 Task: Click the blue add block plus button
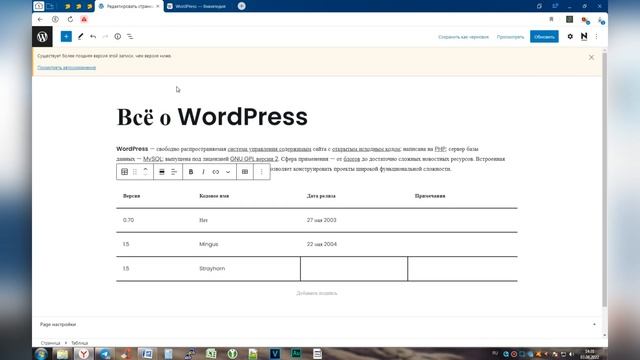point(66,37)
